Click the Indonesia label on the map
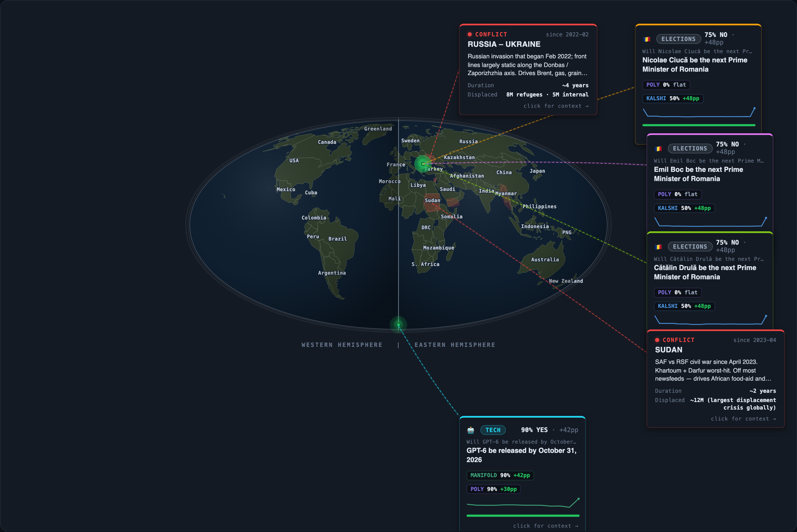 (x=535, y=227)
